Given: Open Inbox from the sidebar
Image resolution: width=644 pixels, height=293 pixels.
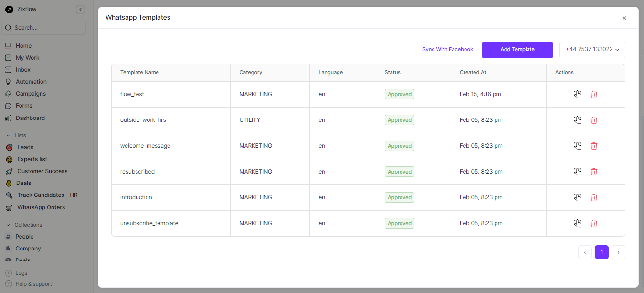Looking at the screenshot, I should 23,69.
